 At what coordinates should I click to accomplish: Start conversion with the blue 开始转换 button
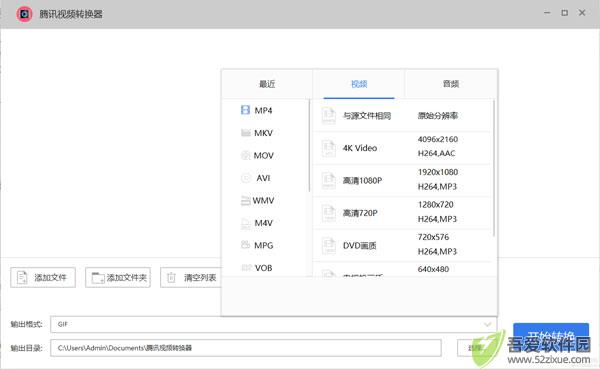tap(551, 337)
